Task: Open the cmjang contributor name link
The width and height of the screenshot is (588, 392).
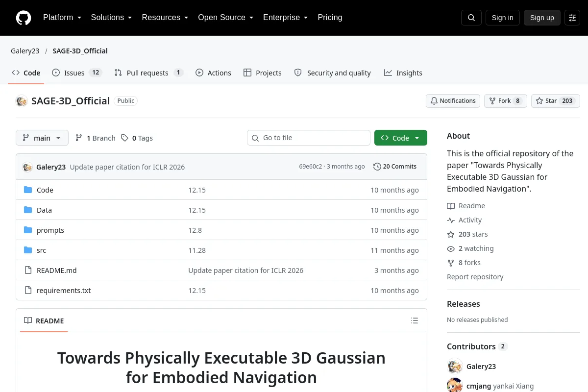Action: 479,386
